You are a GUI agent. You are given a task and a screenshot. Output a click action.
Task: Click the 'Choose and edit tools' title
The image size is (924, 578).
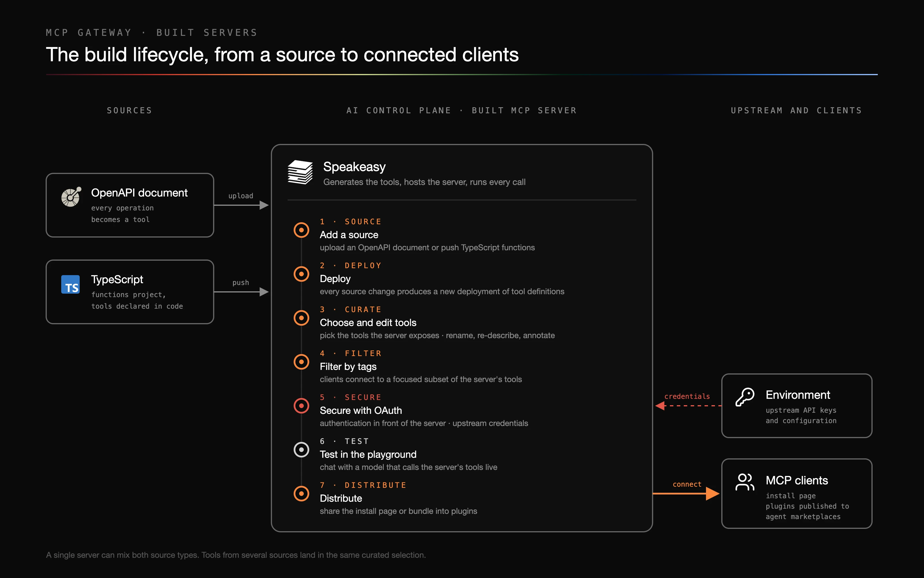[368, 323]
